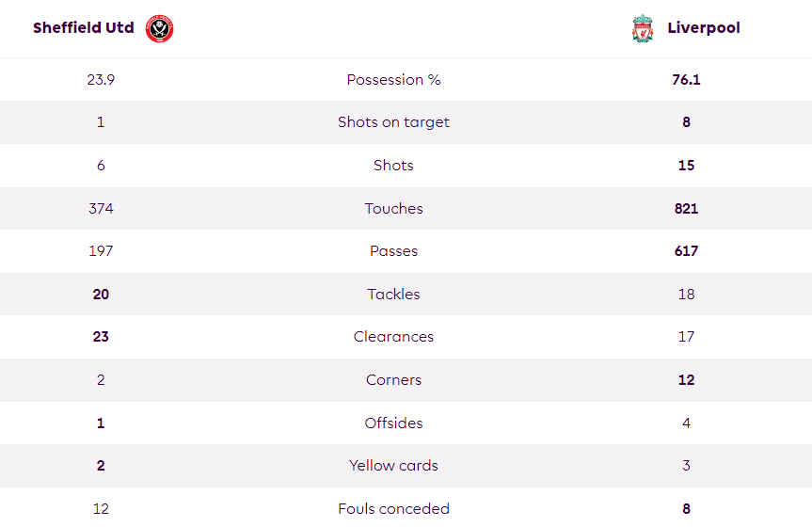Select Sheffield Utd's 374 touches value
Image resolution: width=812 pixels, height=527 pixels.
101,208
